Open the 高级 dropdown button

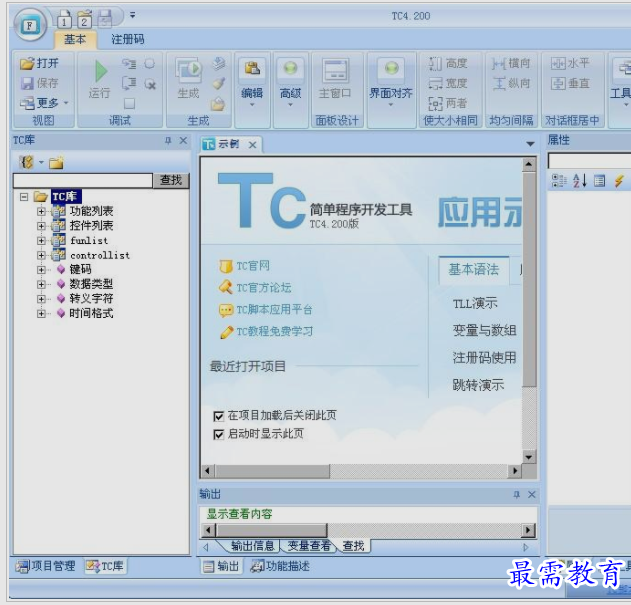coord(290,83)
